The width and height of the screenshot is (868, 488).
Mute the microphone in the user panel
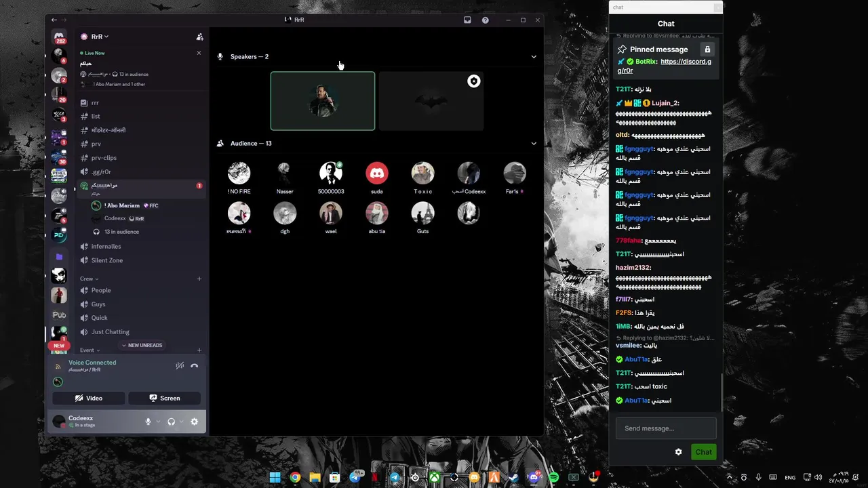(x=148, y=422)
